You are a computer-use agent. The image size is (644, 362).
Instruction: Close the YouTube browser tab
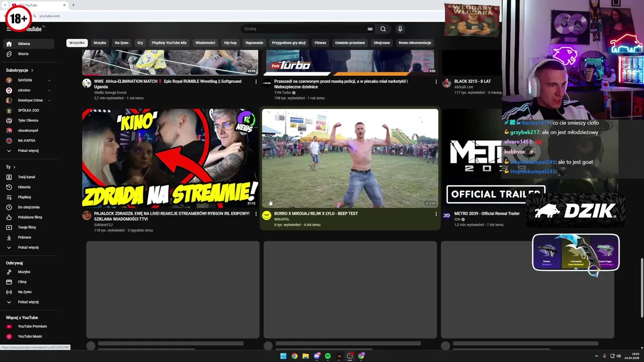[64, 5]
